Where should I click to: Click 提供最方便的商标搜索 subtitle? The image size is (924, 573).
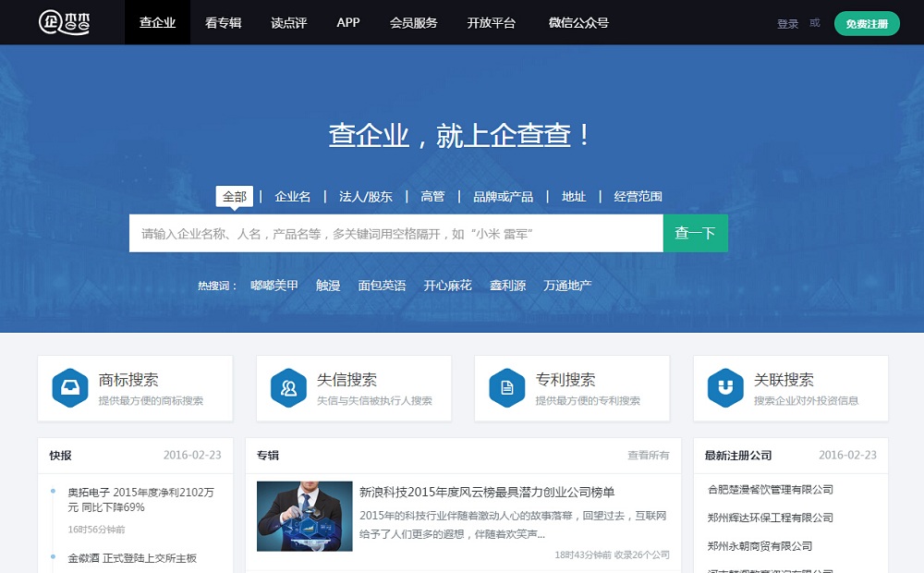point(151,401)
